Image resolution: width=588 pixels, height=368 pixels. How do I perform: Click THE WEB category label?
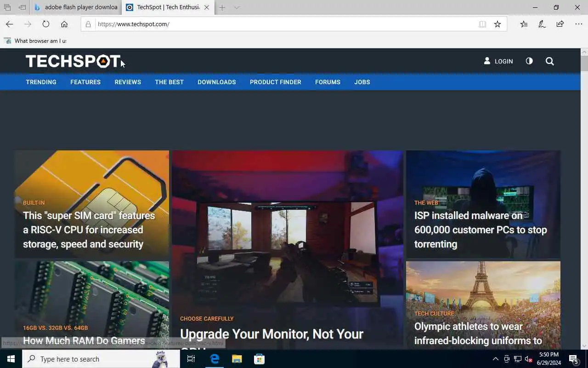tap(426, 202)
